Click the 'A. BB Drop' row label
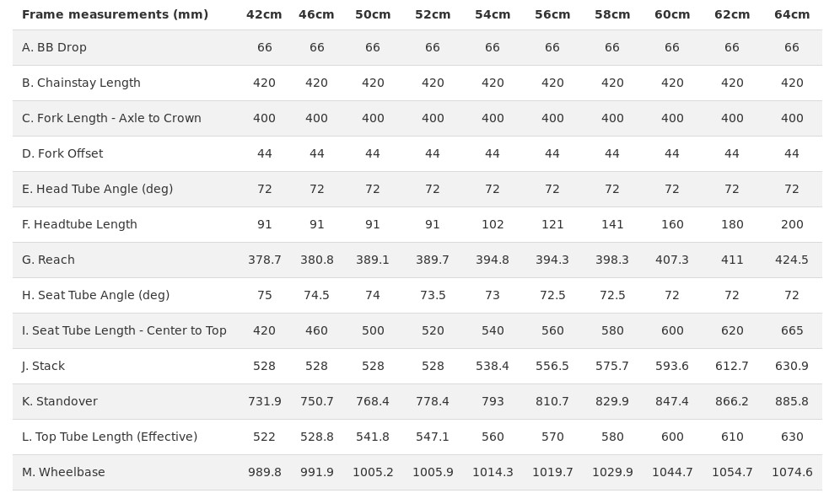This screenshot has height=504, width=840. [54, 47]
